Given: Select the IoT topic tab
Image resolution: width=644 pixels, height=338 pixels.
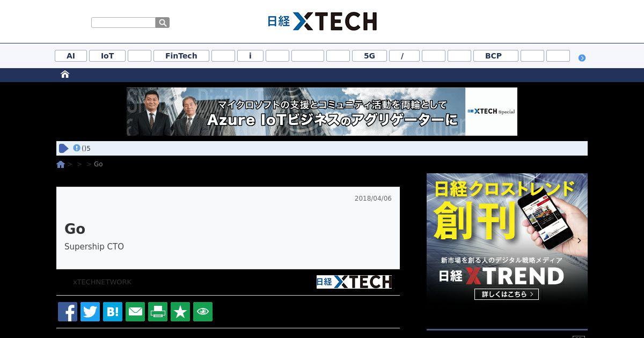Looking at the screenshot, I should pyautogui.click(x=107, y=56).
